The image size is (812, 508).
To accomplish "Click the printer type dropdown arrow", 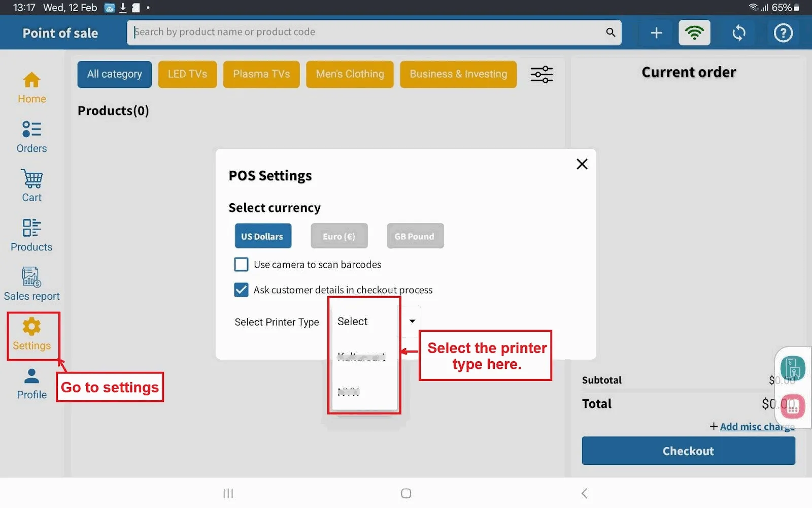I will pos(412,321).
